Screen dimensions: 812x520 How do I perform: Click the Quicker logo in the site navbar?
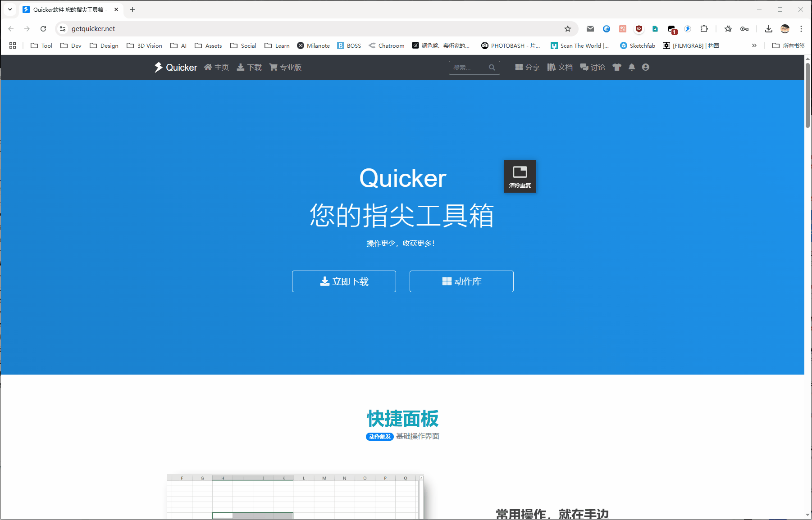coord(176,67)
